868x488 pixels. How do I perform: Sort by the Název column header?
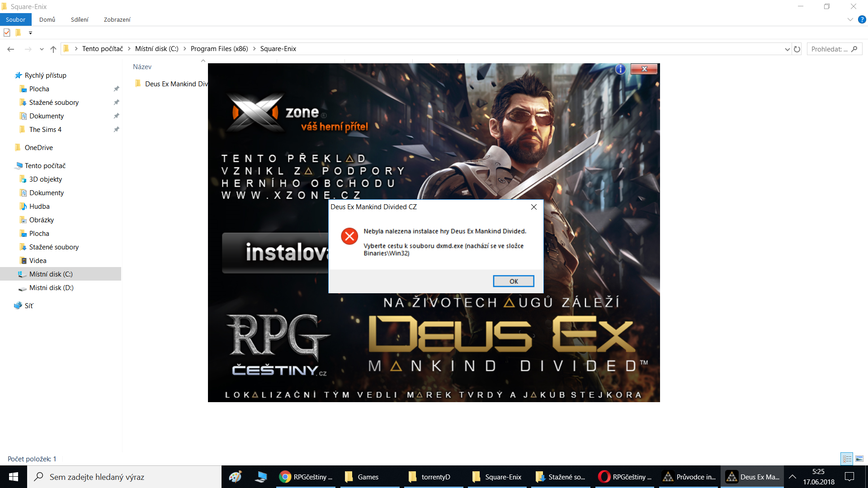click(x=142, y=67)
